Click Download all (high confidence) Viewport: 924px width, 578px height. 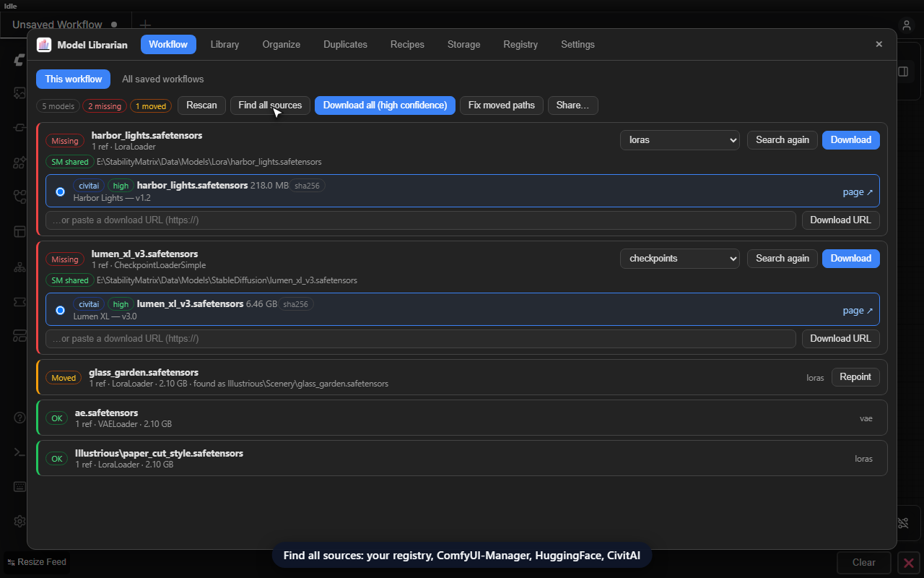pos(385,105)
